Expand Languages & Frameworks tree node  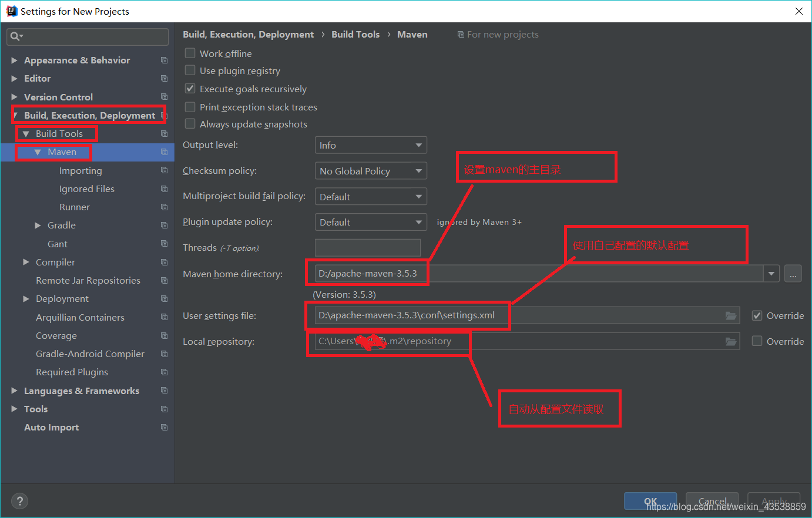point(15,391)
